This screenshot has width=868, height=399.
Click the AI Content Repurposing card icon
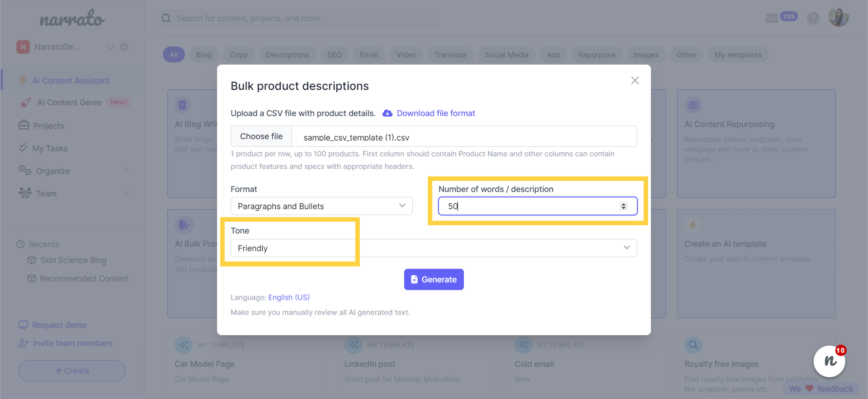pos(693,105)
